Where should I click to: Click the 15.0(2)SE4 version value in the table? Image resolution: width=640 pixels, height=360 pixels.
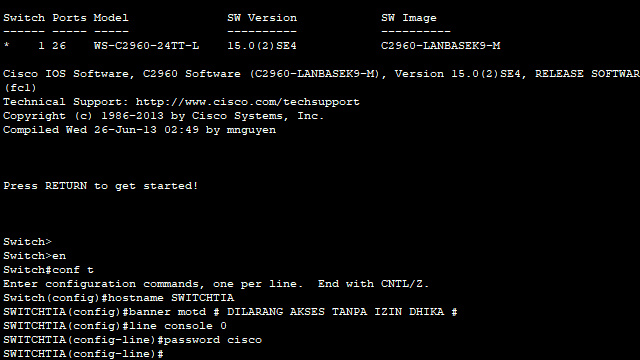(262, 46)
